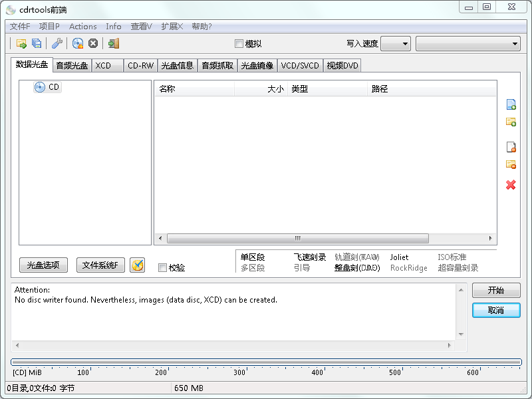Toggle the clock checkmark button beside 文件系统F
Screen dimensions: 532x399
(x=137, y=265)
